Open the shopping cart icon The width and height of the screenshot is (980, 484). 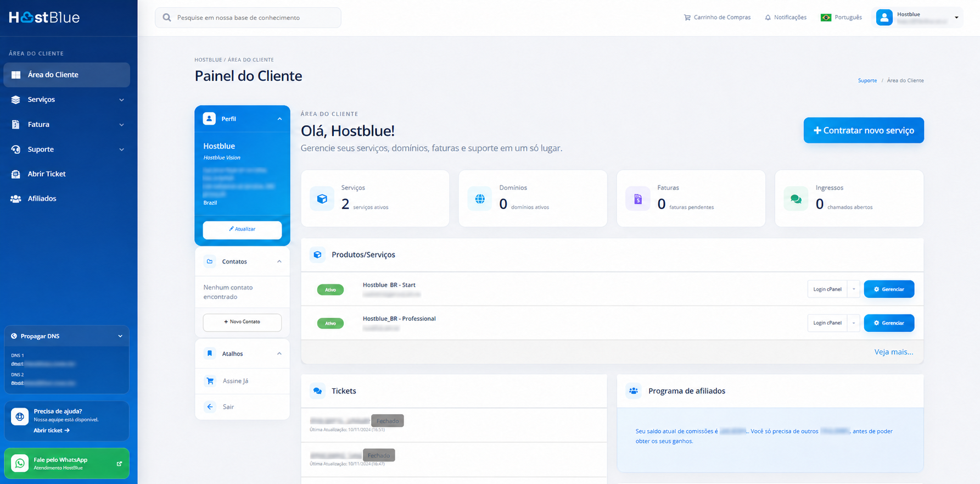(x=687, y=18)
